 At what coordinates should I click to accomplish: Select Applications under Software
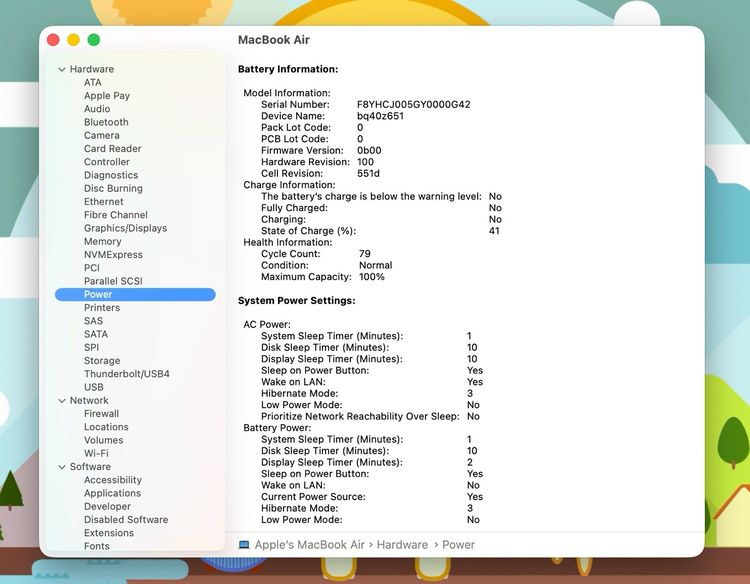112,493
